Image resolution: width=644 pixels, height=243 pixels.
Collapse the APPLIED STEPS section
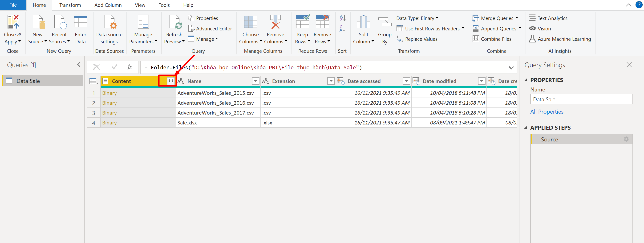tap(526, 128)
